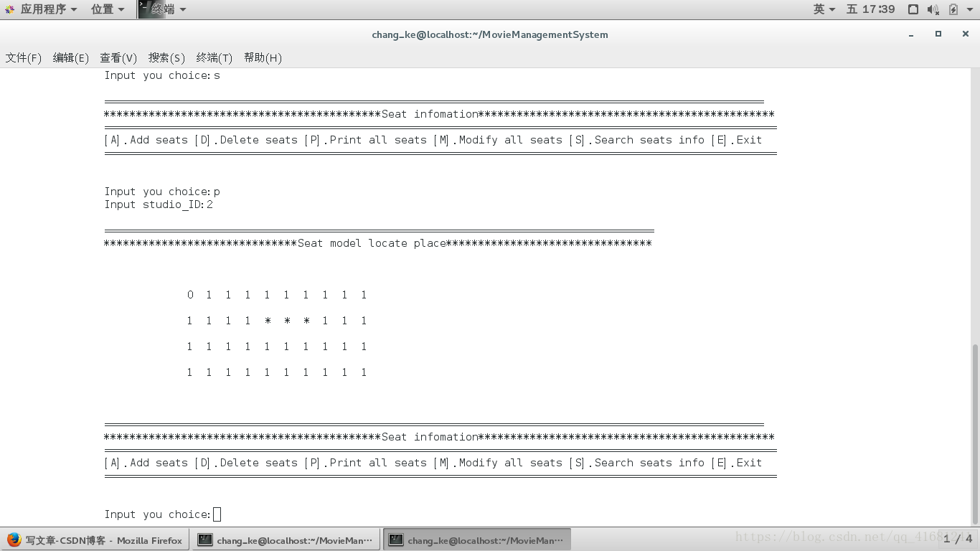Open the 终端 application menu in top panel
980x551 pixels.
tap(163, 9)
